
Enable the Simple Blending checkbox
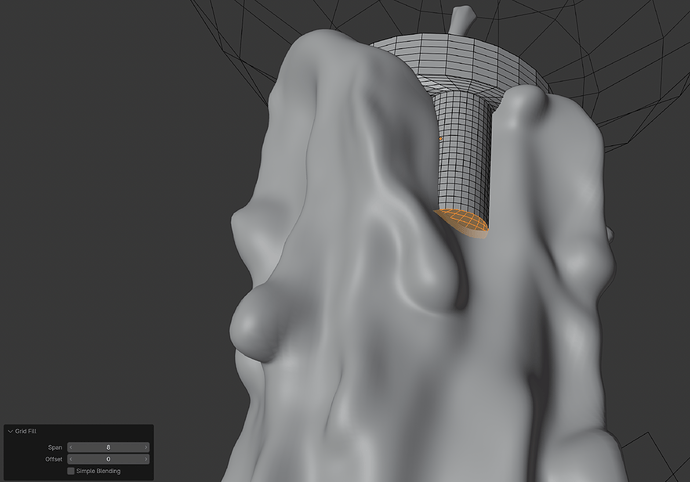click(71, 471)
